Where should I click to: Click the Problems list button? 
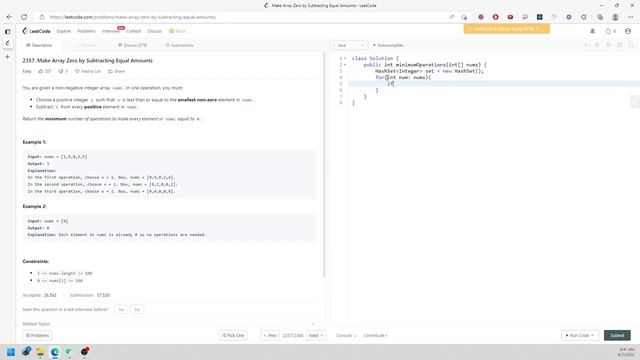pyautogui.click(x=37, y=336)
